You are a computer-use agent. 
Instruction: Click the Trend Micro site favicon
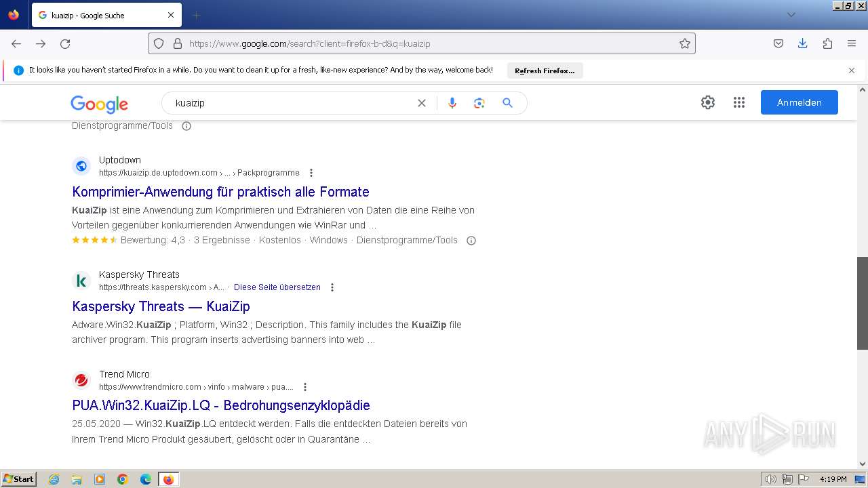coord(81,380)
